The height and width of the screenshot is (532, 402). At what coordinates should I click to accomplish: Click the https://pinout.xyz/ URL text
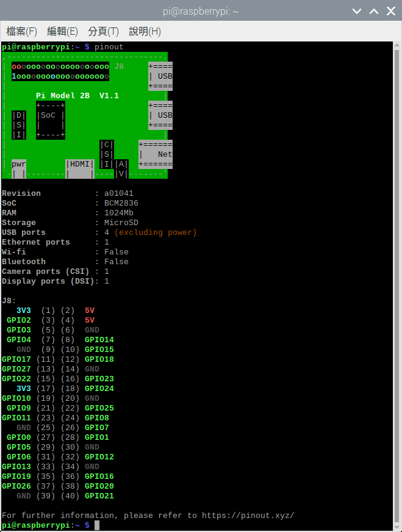click(x=248, y=516)
